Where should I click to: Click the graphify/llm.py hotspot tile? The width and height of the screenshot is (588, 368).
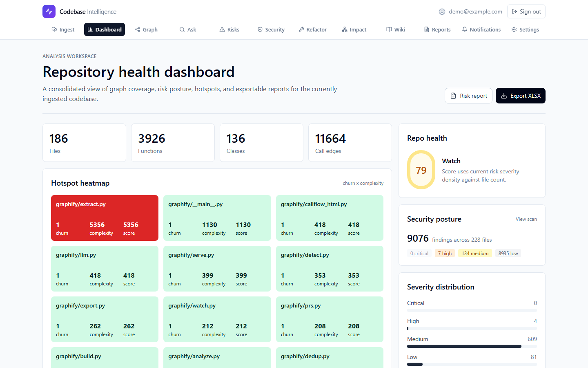click(105, 269)
